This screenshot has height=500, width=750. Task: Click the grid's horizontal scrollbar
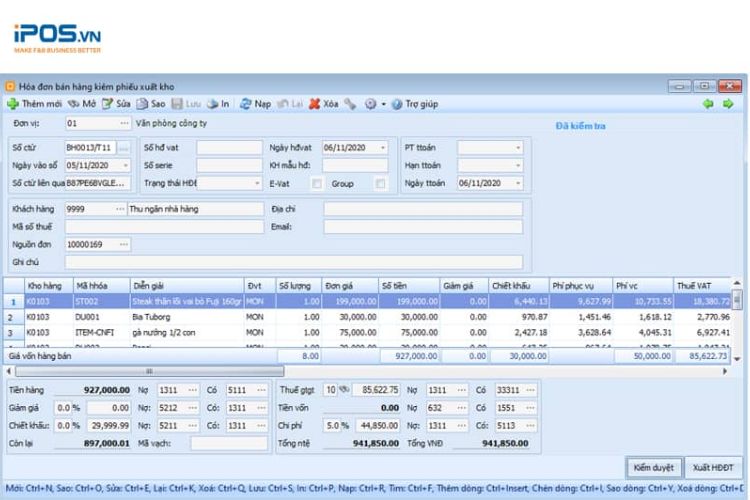[150, 370]
